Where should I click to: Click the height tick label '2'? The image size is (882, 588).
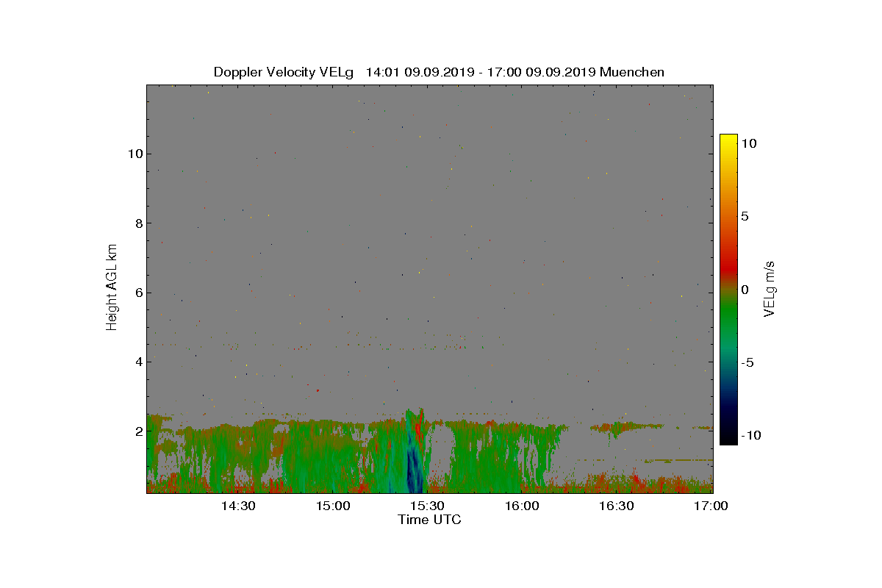(x=137, y=431)
